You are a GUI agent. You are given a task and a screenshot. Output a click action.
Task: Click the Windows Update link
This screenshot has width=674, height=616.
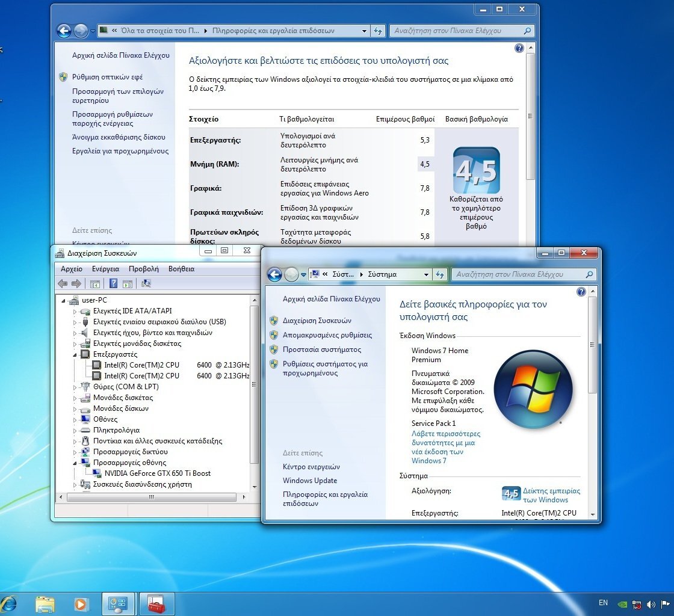click(x=310, y=481)
